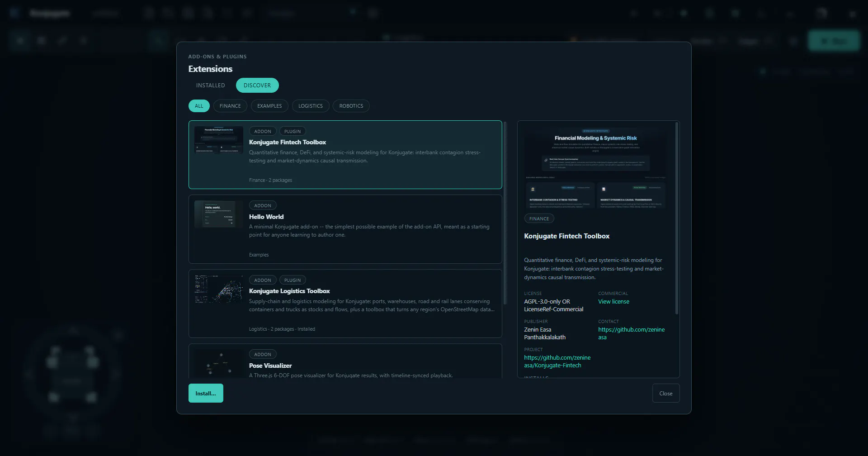Screen dimensions: 868x456
Task: Select the Konjugate Logistics Toolbox title
Action: (x=289, y=291)
